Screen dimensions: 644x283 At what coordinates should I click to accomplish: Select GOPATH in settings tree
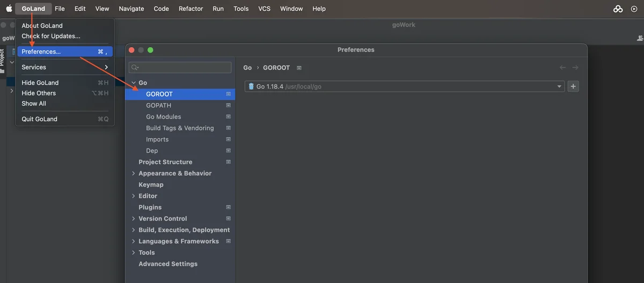pyautogui.click(x=180, y=105)
